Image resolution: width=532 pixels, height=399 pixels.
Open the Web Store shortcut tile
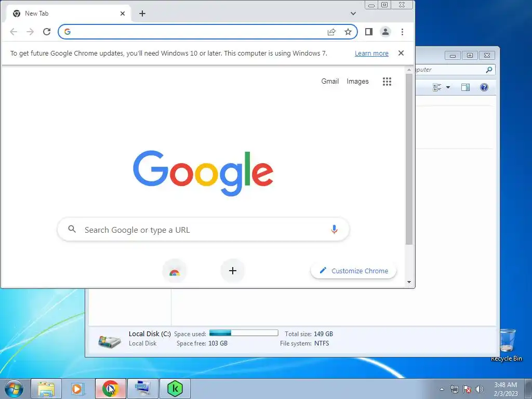click(x=175, y=271)
